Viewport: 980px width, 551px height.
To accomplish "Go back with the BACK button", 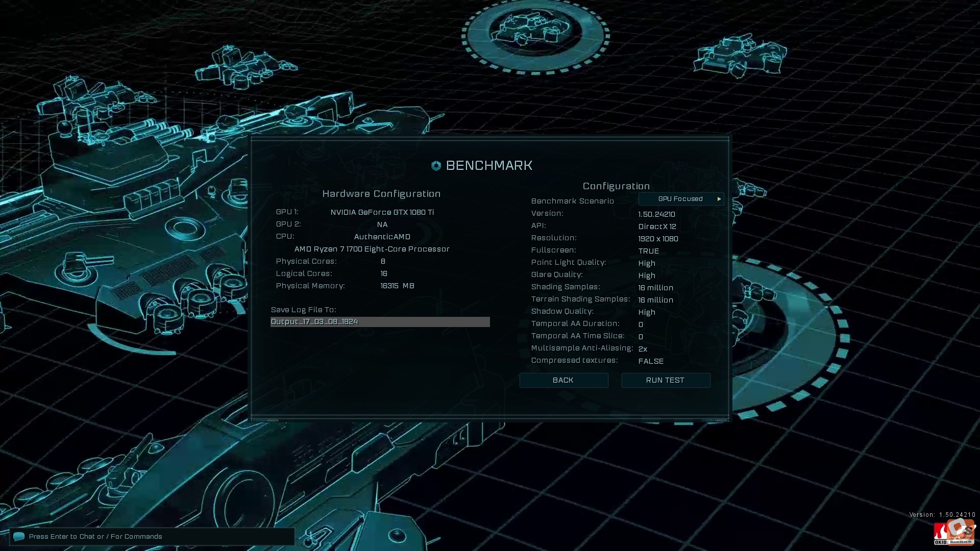I will pyautogui.click(x=563, y=380).
